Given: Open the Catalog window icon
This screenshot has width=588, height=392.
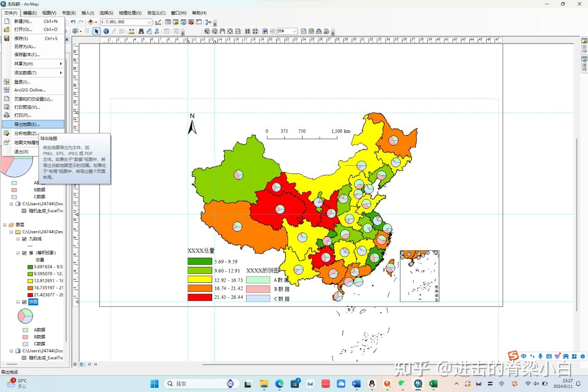Looking at the screenshot, I should tap(175, 21).
